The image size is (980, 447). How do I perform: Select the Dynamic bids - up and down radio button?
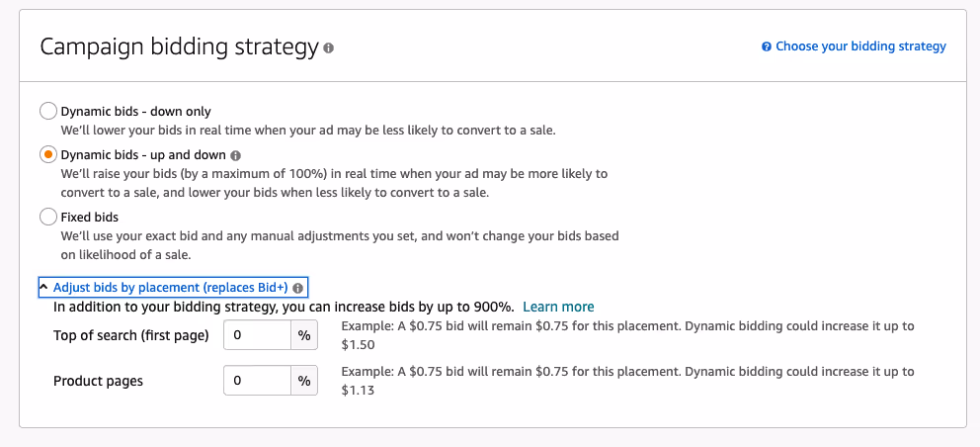[x=47, y=155]
